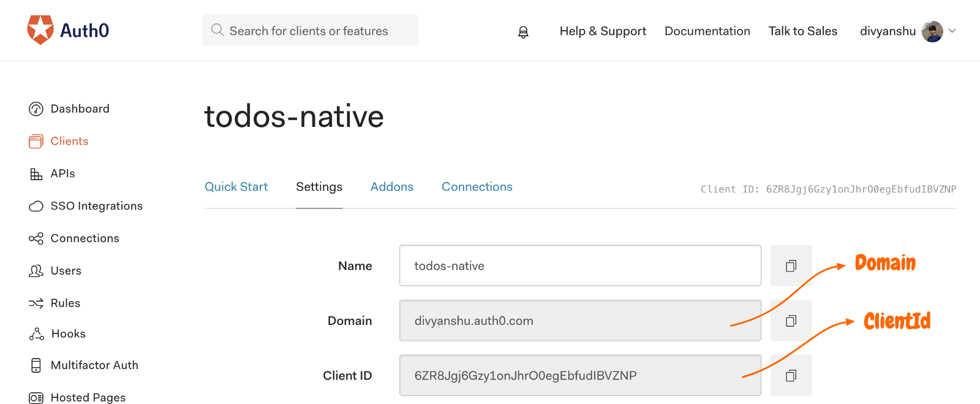Open the notifications bell
The width and height of the screenshot is (980, 404).
click(x=523, y=32)
